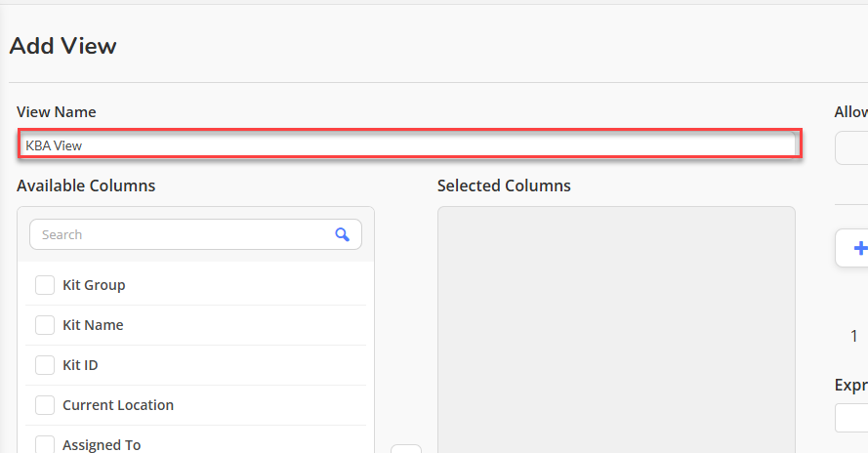Select the Current Location checkbox
This screenshot has height=453, width=868.
(45, 405)
